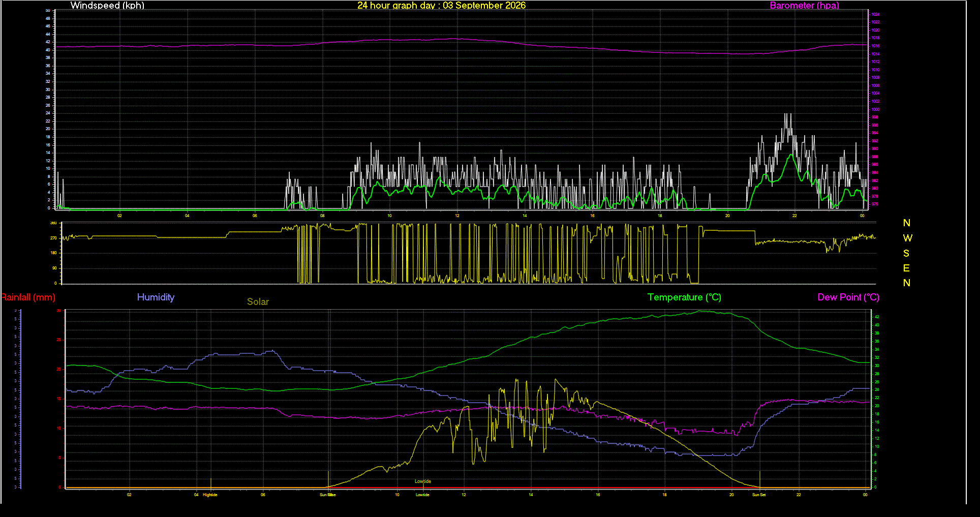Click the 30 value on temperature axis

pos(876,366)
